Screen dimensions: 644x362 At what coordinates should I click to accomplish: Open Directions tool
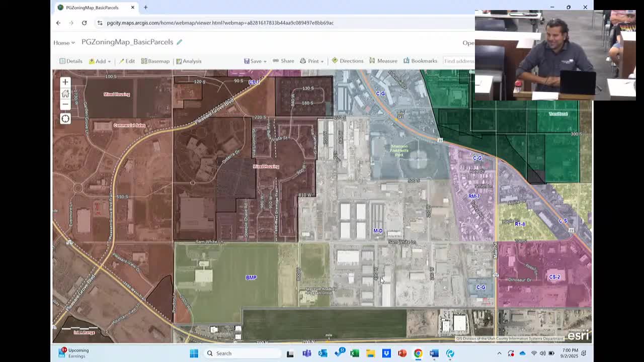(x=347, y=61)
